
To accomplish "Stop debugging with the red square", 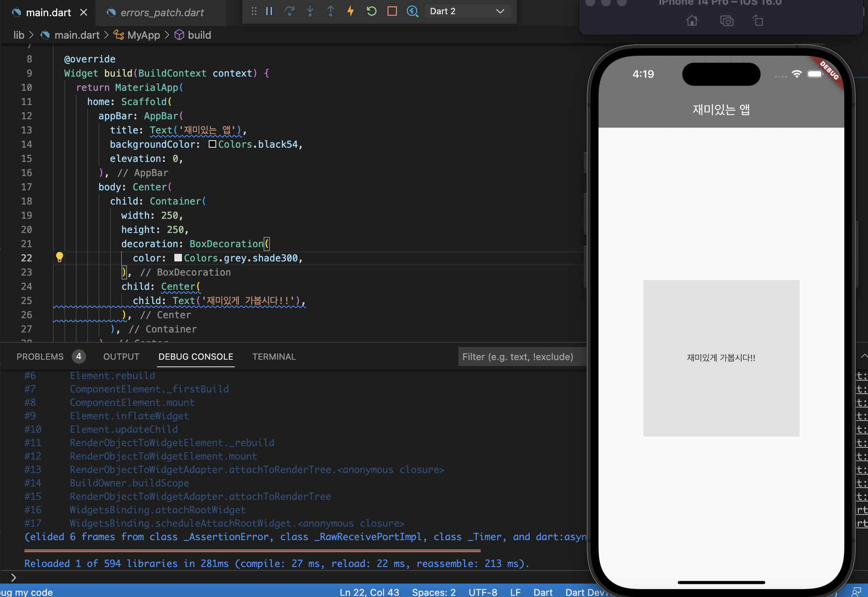I will click(392, 11).
